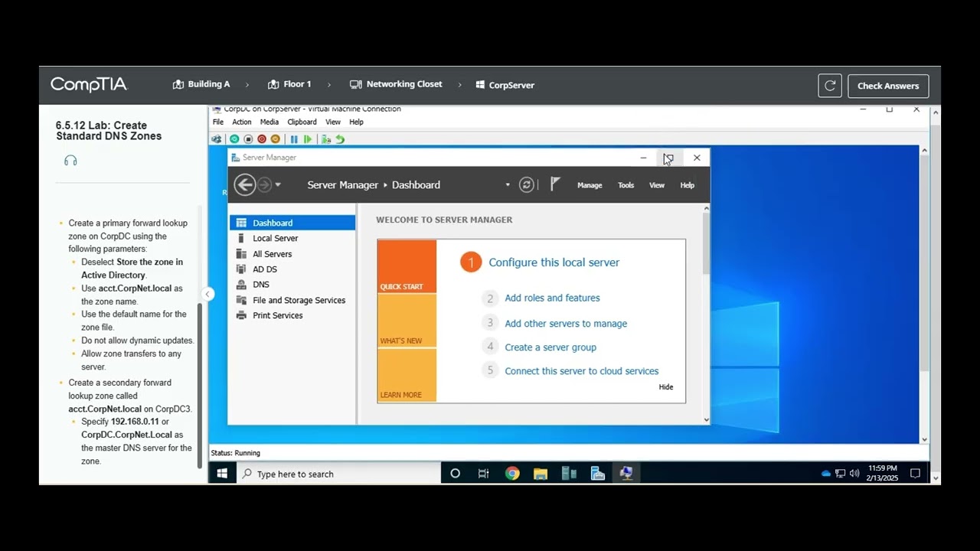
Task: Click the Add roles and features link
Action: [x=552, y=298]
